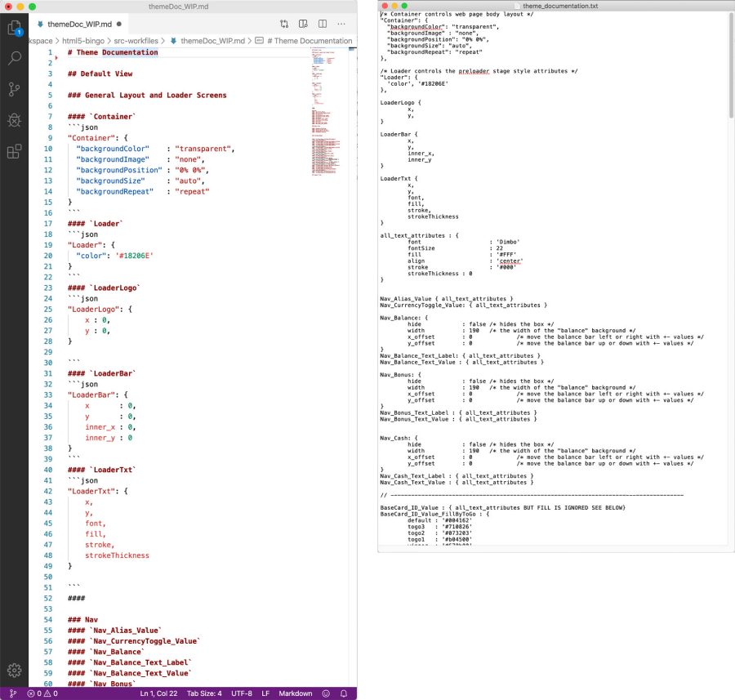Click Nav_CurrencyToggle_Value heading on line 56
Screen dimensions: 735x700
click(134, 641)
